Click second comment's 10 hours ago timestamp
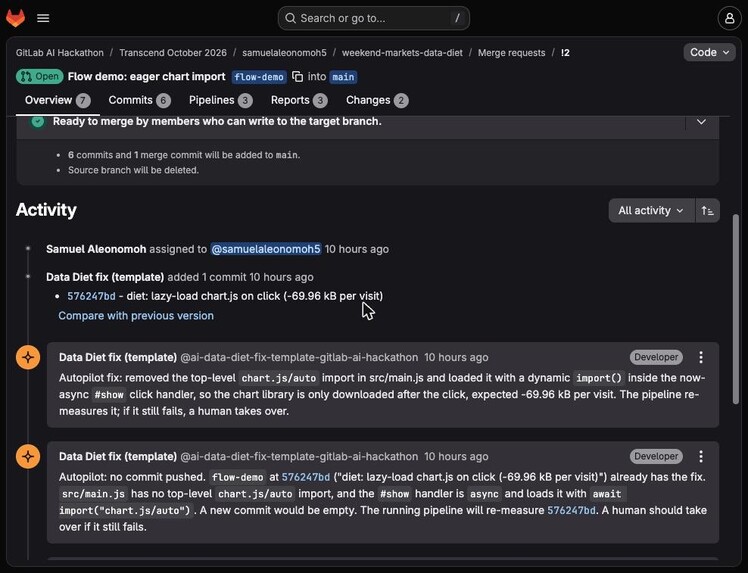The height and width of the screenshot is (573, 748). point(456,457)
